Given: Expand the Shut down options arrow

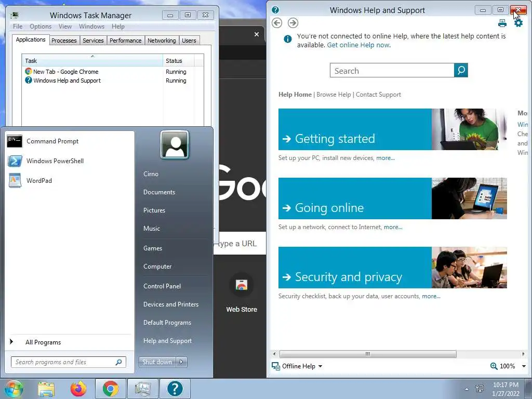Looking at the screenshot, I should 181,362.
